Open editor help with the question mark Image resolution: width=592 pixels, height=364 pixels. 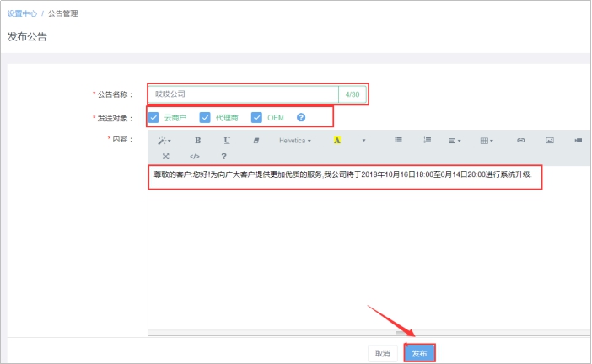[x=223, y=156]
